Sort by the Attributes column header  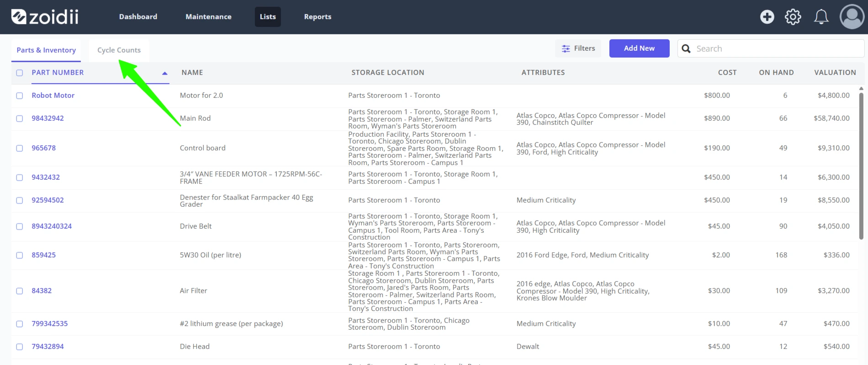click(543, 72)
